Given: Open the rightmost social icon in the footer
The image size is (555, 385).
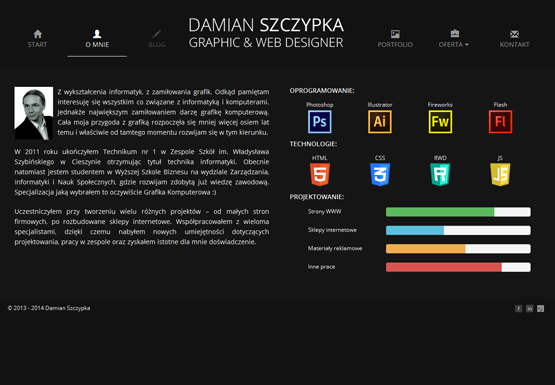Looking at the screenshot, I should pyautogui.click(x=540, y=309).
